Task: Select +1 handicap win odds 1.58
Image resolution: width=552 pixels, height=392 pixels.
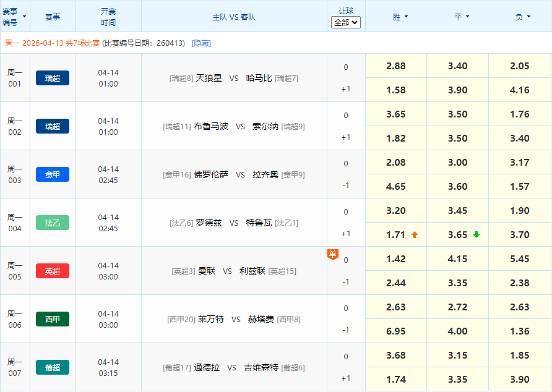Action: 396,90
